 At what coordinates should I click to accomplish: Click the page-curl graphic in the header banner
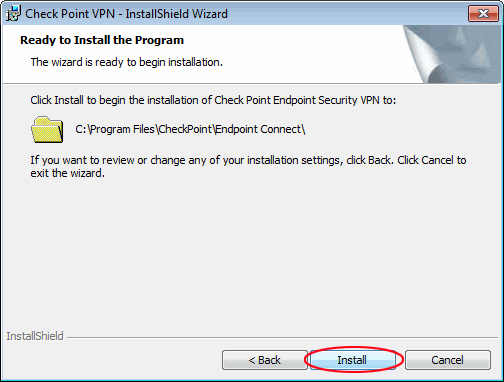[x=452, y=54]
